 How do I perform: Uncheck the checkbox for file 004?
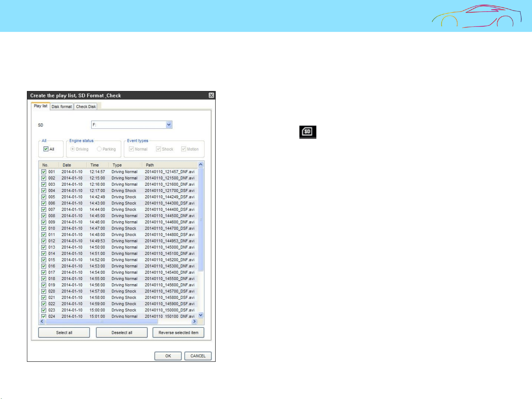pyautogui.click(x=44, y=191)
